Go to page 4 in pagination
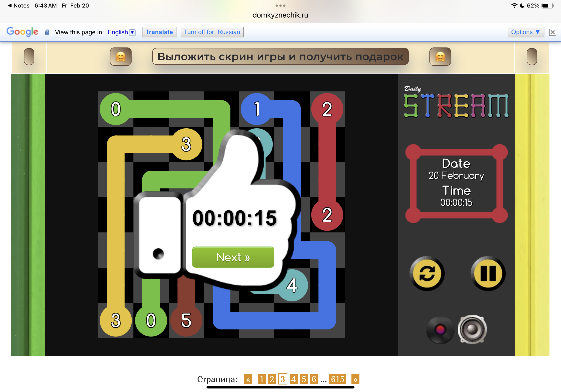 293,379
